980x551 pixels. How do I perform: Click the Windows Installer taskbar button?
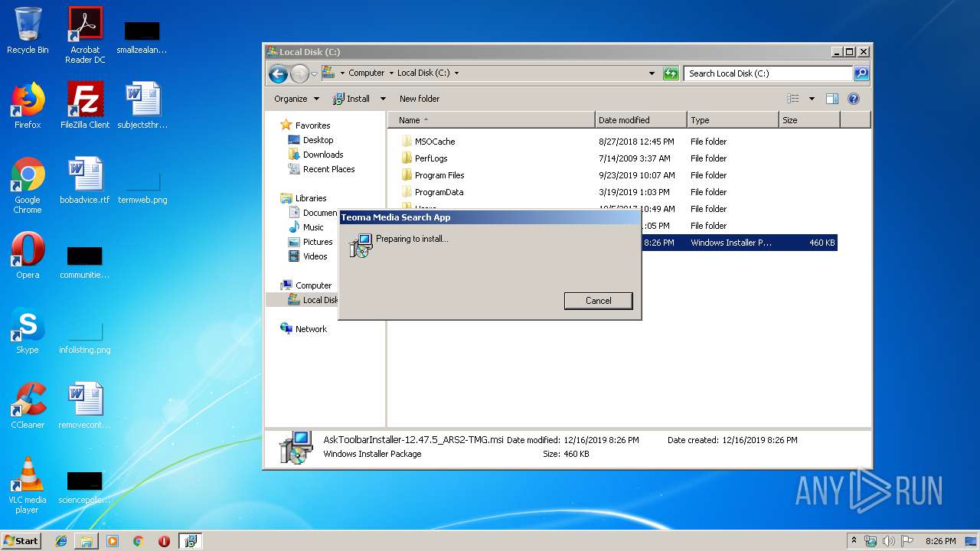tap(190, 541)
